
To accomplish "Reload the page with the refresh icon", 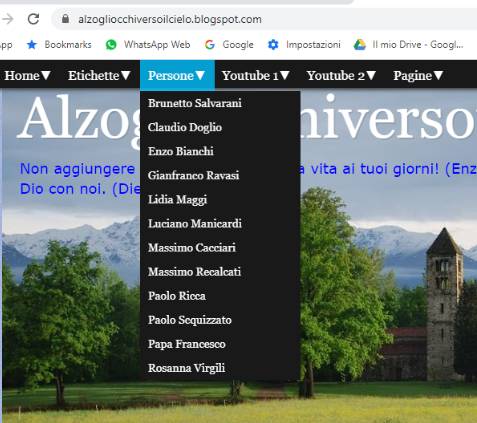I will 33,19.
